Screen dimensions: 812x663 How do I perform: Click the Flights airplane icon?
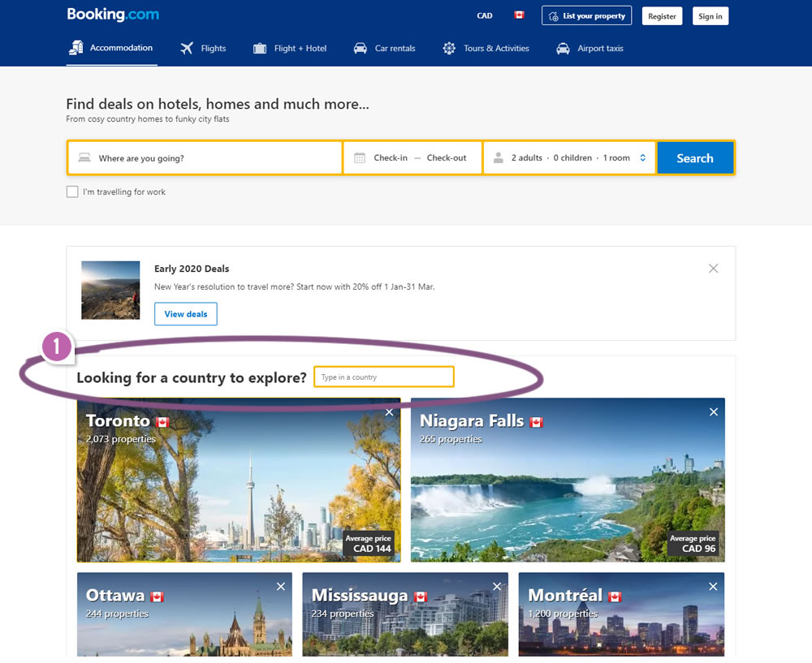click(187, 49)
